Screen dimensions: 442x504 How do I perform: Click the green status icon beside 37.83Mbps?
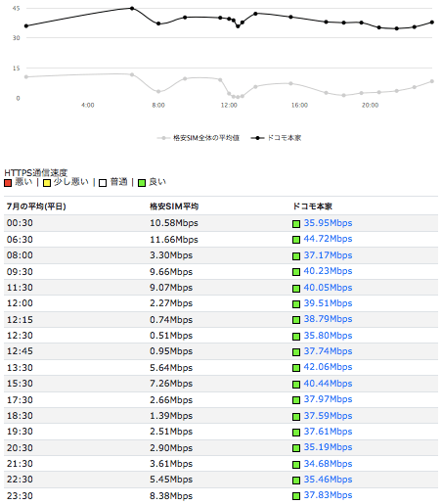296,496
